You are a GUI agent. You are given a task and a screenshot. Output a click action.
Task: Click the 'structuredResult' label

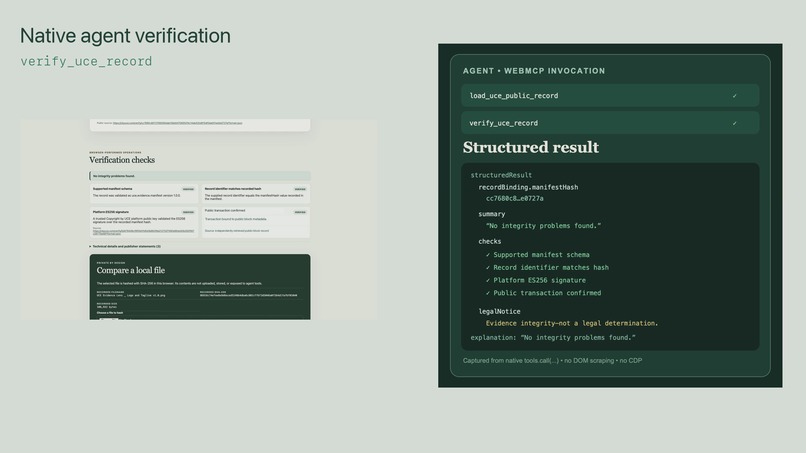click(501, 175)
